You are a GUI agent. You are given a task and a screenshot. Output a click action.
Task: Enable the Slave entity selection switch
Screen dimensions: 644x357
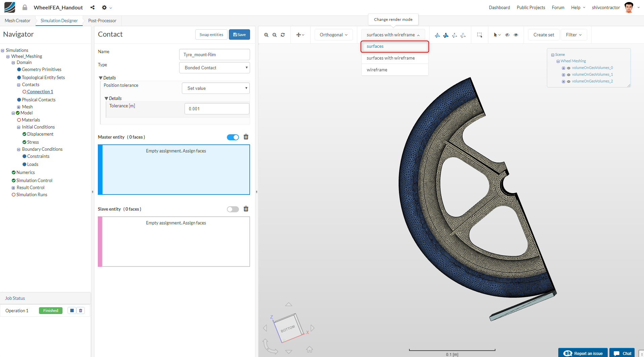point(233,209)
